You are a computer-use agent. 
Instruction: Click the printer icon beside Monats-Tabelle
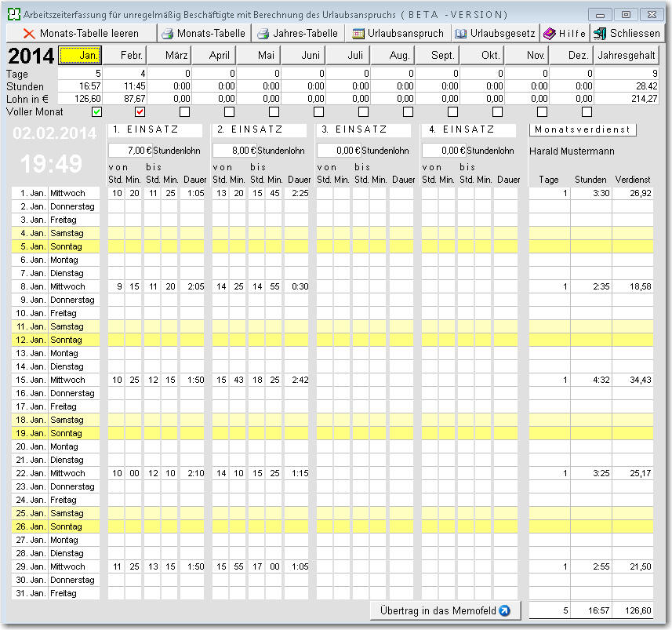168,34
